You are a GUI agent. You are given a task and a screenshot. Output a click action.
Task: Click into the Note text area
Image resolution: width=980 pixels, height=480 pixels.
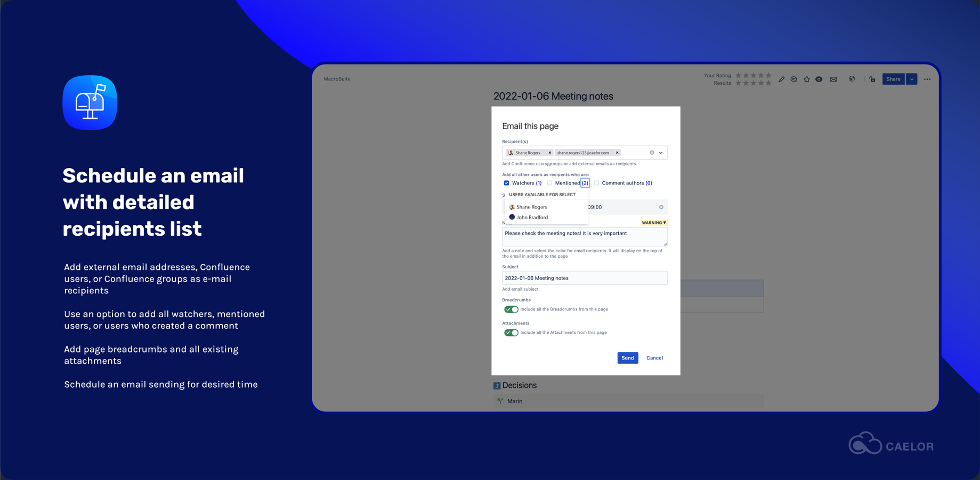[x=585, y=237]
